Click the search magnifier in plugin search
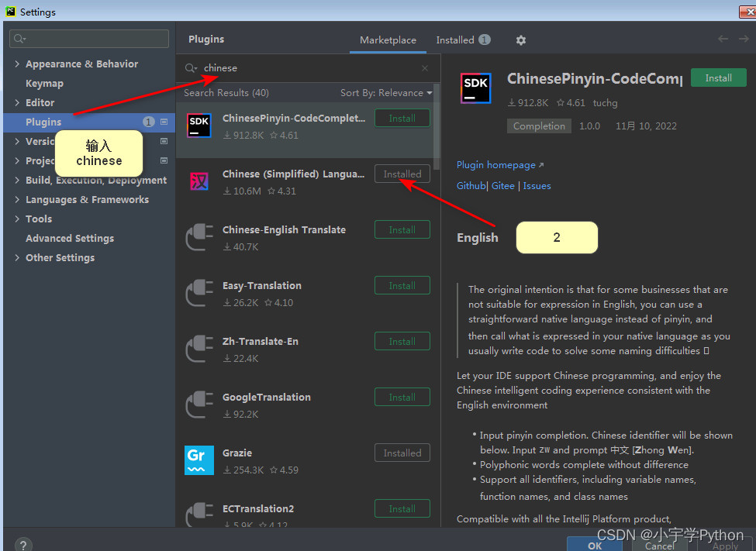756x551 pixels. pyautogui.click(x=191, y=68)
